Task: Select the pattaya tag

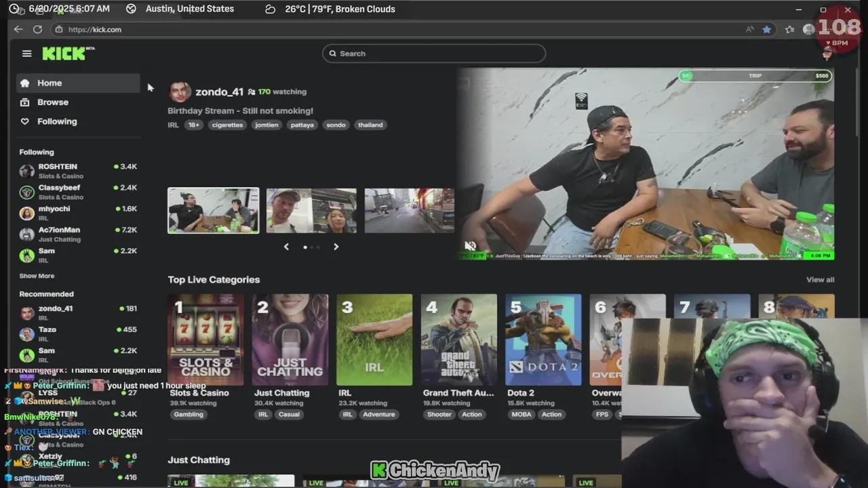Action: pyautogui.click(x=302, y=125)
